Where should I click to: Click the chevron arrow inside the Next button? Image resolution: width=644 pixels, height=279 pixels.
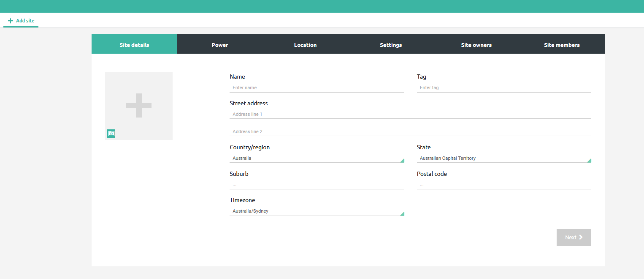click(x=580, y=237)
